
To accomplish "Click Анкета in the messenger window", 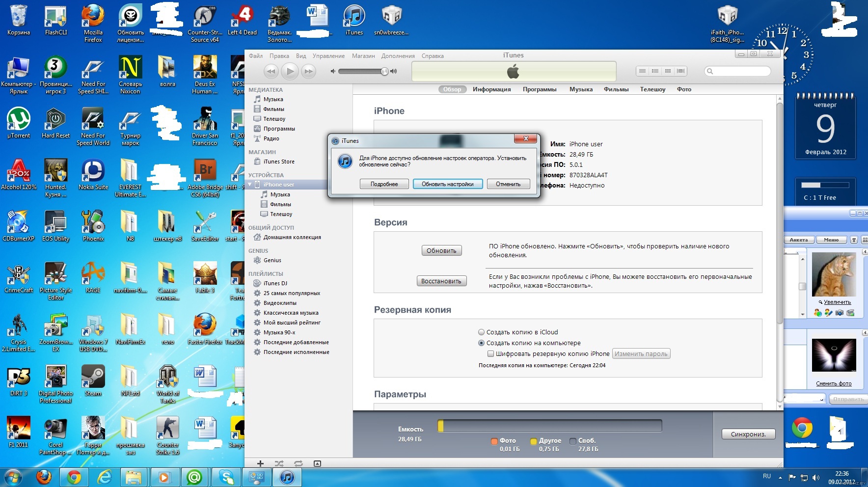I will point(799,240).
